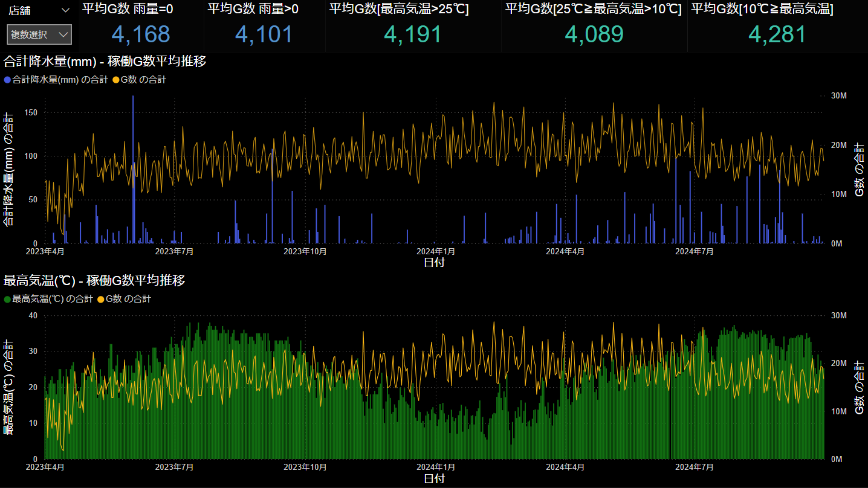Viewport: 868px width, 488px height.
Task: Click the tallest rainfall spike near 150mm
Action: point(133,121)
